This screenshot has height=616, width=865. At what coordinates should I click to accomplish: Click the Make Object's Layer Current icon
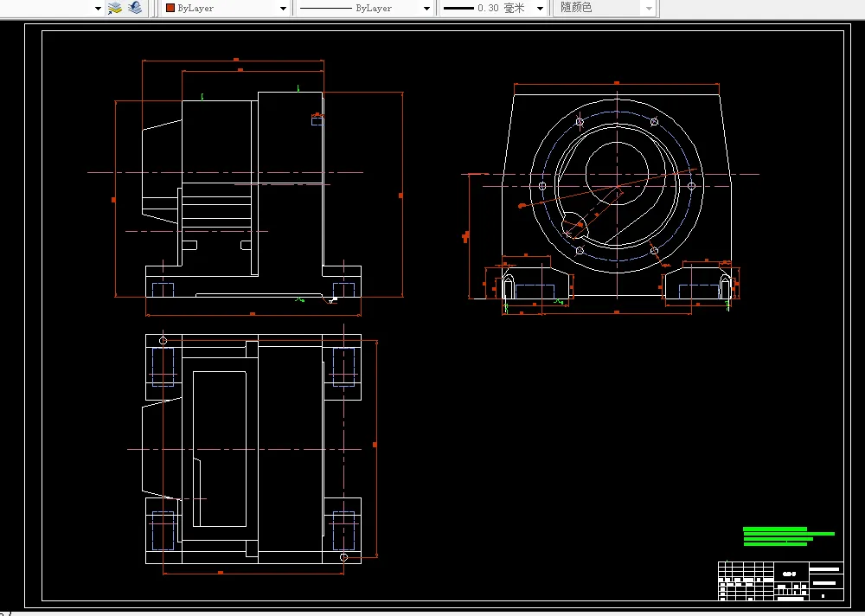(115, 8)
